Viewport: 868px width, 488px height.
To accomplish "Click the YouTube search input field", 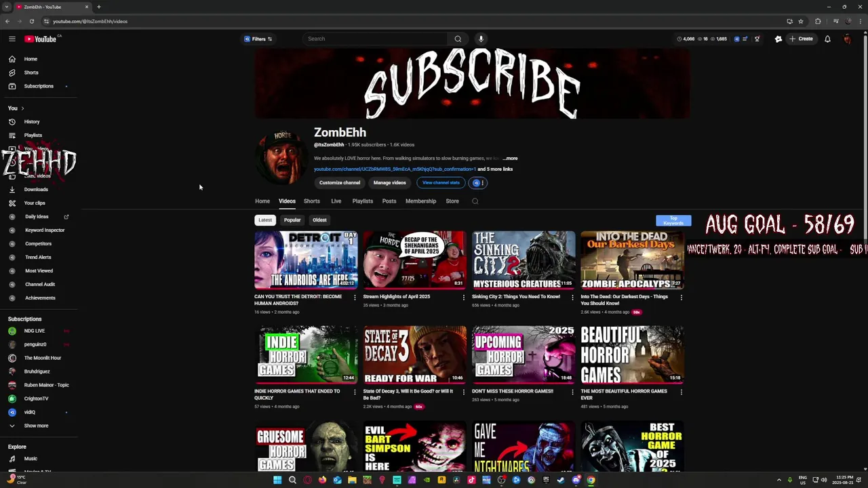I will tap(376, 39).
